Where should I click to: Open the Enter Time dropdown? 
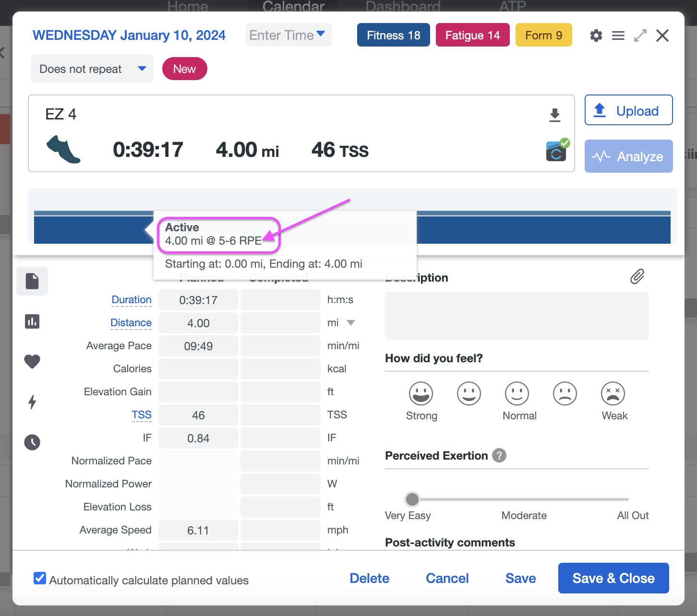pos(288,35)
